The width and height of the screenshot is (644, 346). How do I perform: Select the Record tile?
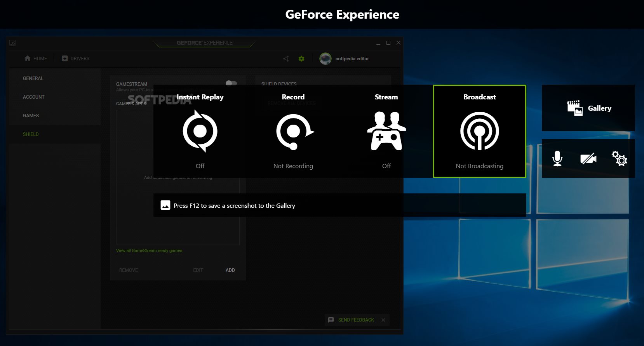click(x=293, y=131)
